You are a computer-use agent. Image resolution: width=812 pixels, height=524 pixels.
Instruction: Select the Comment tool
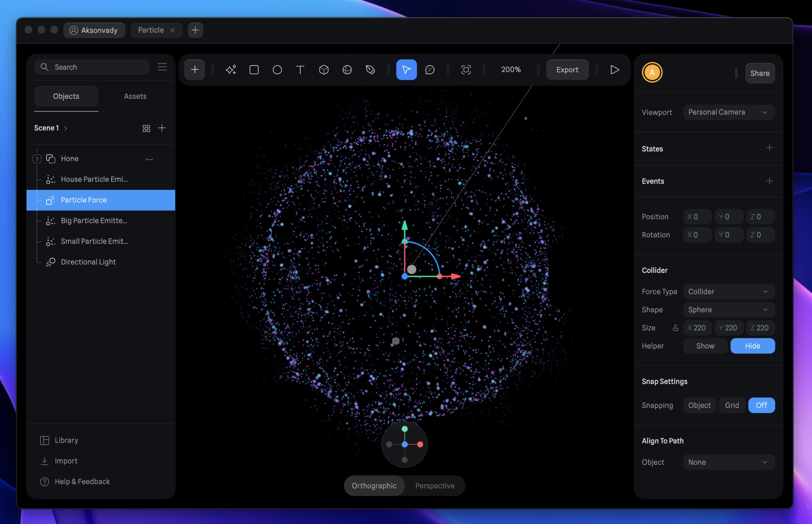click(430, 69)
